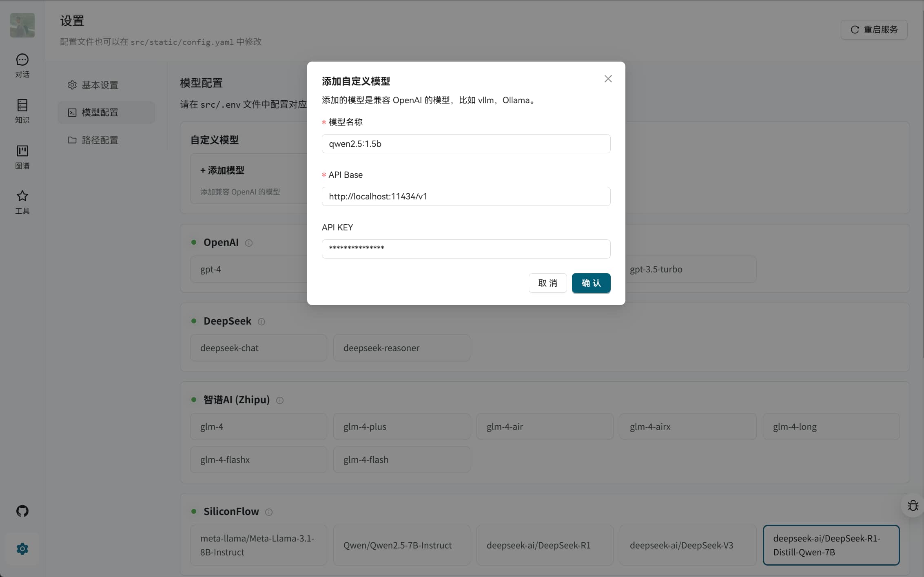Click the 重启服务 restart button
The height and width of the screenshot is (577, 924).
874,29
